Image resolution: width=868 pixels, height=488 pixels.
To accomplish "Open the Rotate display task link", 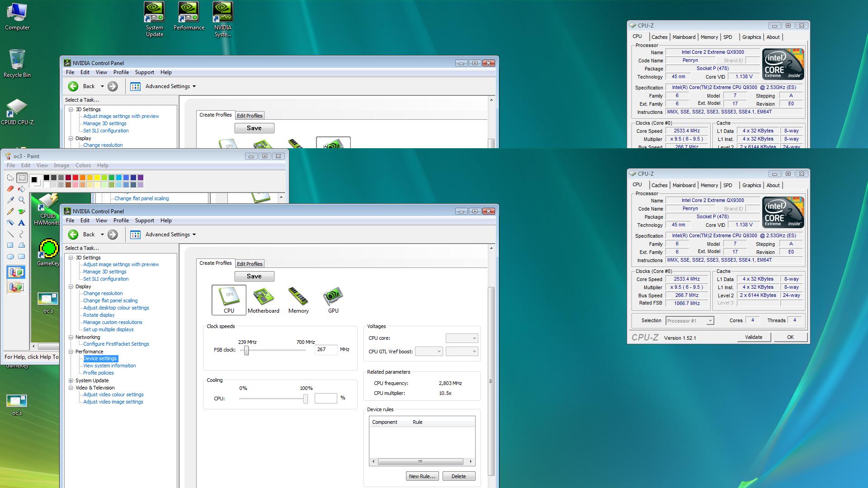I will (99, 315).
